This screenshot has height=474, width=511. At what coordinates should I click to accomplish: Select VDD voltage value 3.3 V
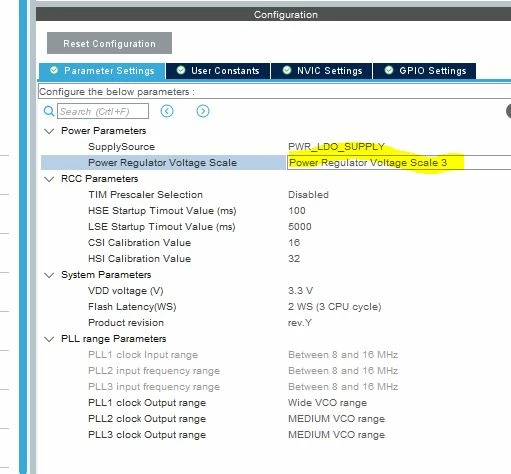(300, 291)
